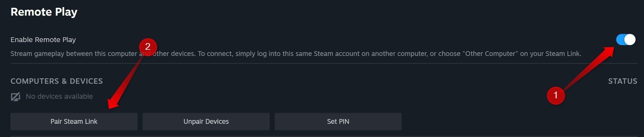Click the STATUS column header
The height and width of the screenshot is (137, 644).
622,81
